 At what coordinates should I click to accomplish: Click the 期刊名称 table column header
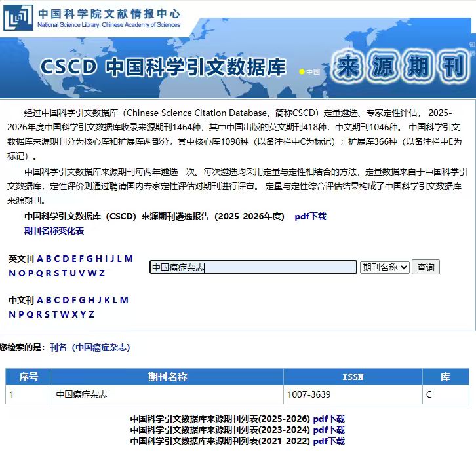168,377
